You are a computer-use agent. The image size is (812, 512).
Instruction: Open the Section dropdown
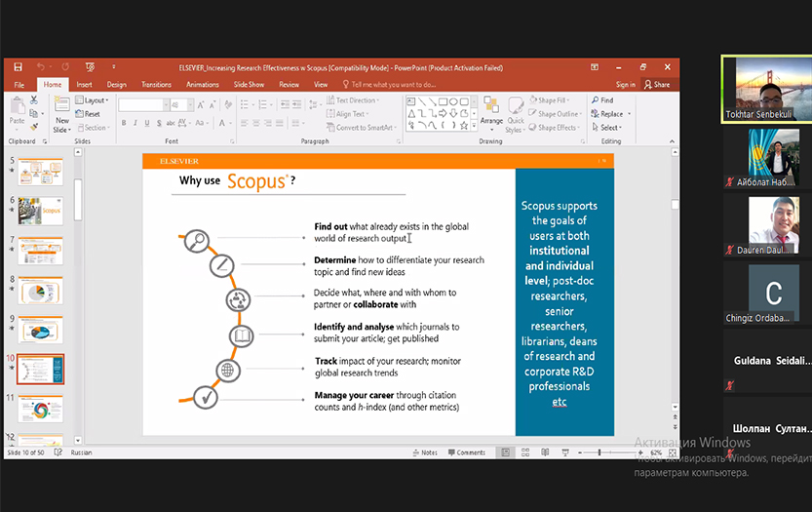click(x=93, y=128)
